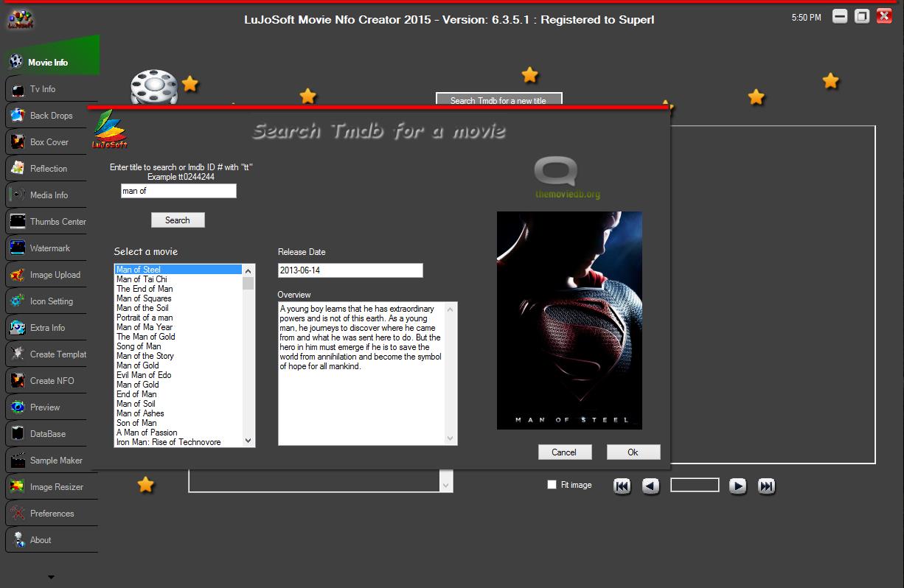Go to the previous image
The image size is (904, 588).
tap(650, 486)
